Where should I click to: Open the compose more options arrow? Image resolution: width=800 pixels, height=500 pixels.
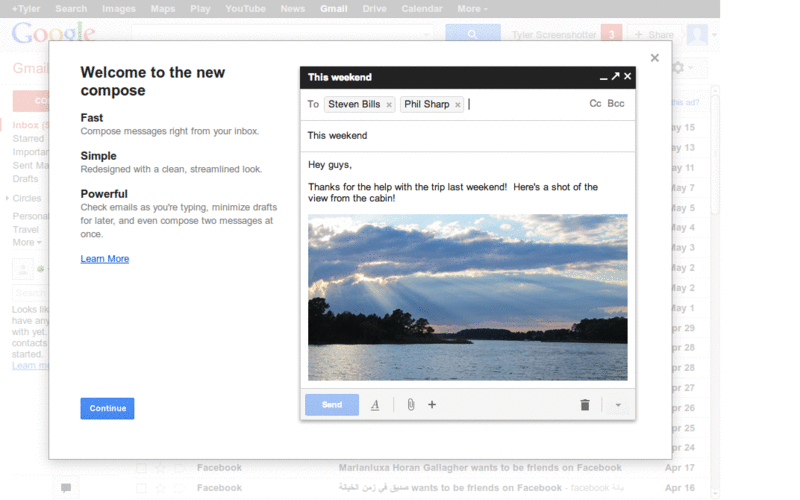pyautogui.click(x=618, y=405)
